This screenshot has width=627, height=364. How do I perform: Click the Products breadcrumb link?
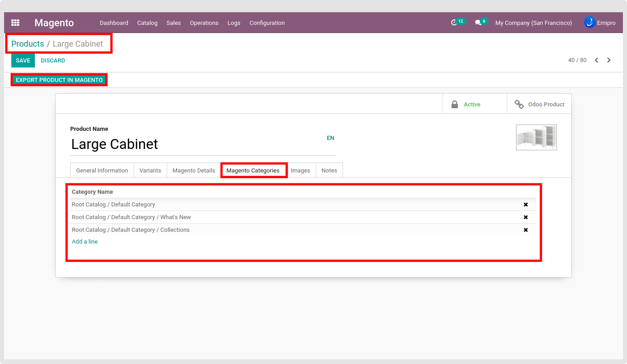click(28, 44)
